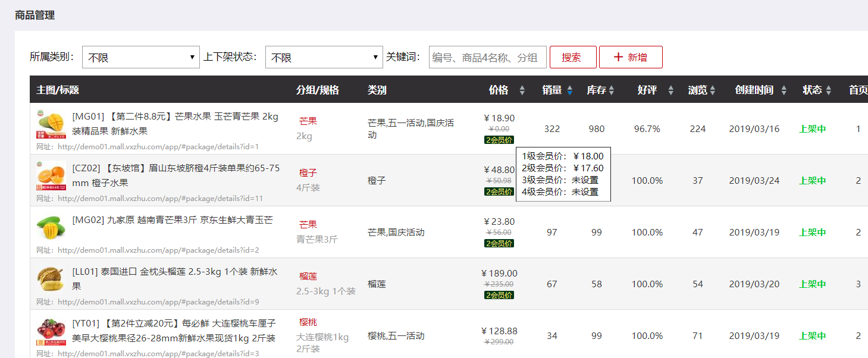Add a new product with 新增

click(x=631, y=57)
